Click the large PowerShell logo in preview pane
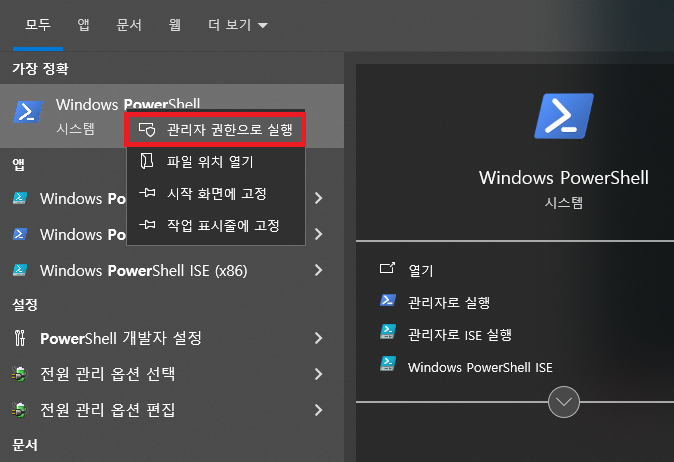Screen dimensions: 674x462 pyautogui.click(x=564, y=116)
